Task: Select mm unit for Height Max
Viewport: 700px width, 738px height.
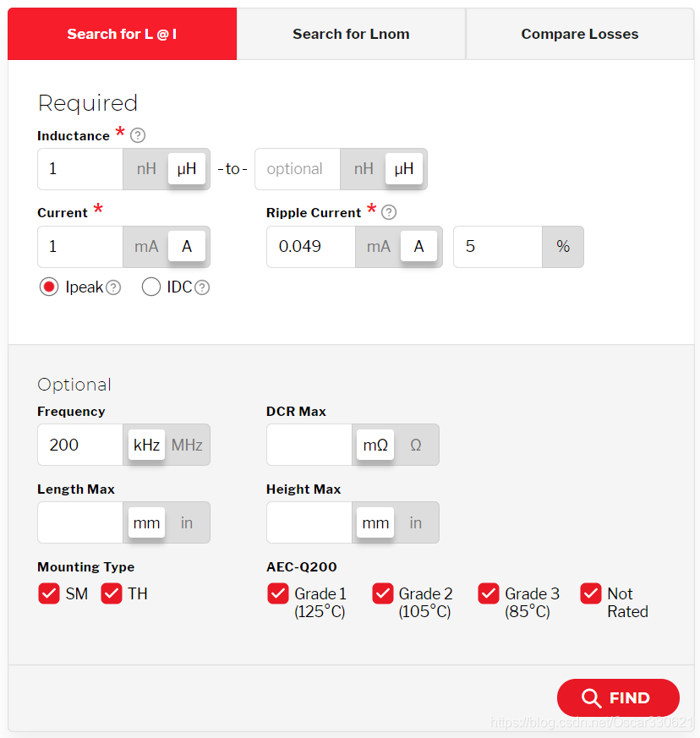Action: 375,522
